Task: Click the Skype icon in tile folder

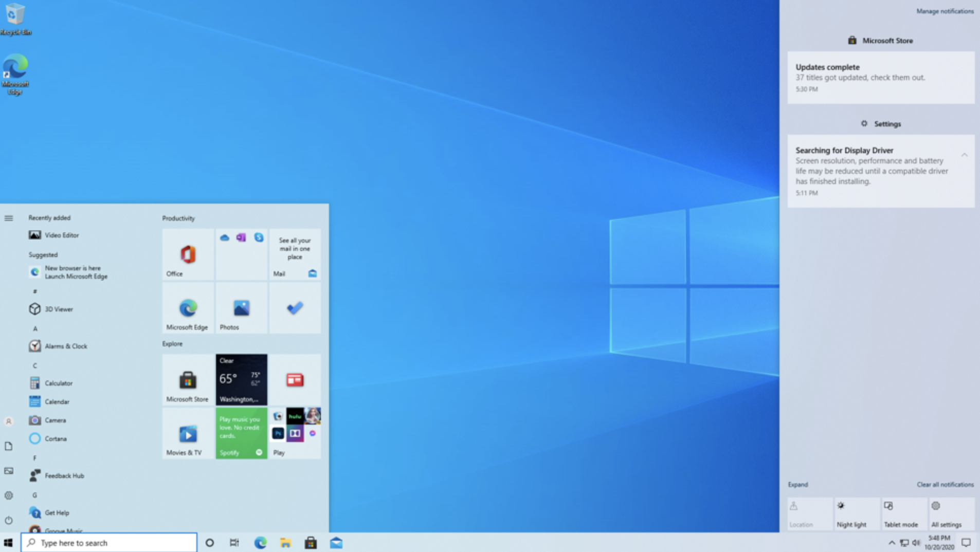Action: [x=259, y=237]
